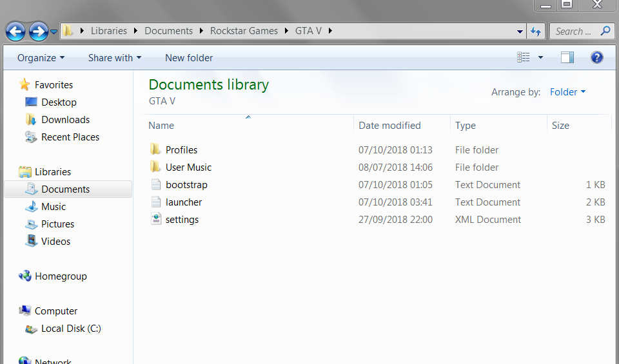Open the Organize menu
This screenshot has height=364, width=619.
click(41, 58)
